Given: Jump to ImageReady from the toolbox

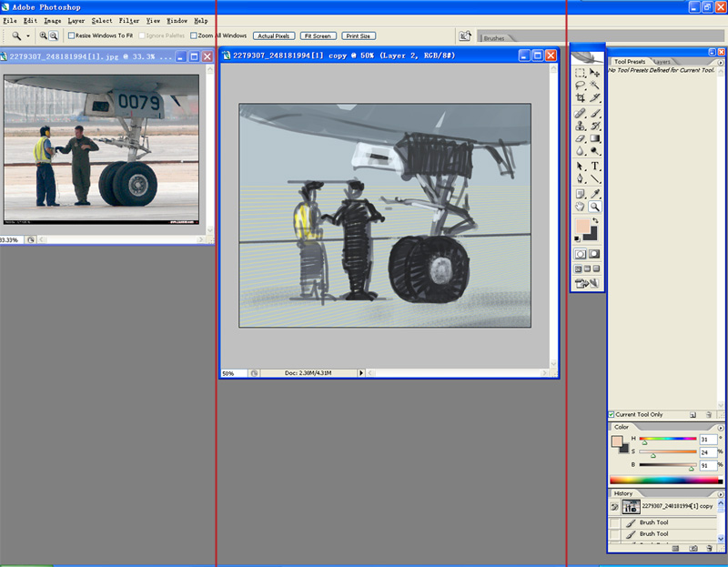Looking at the screenshot, I should [x=587, y=283].
